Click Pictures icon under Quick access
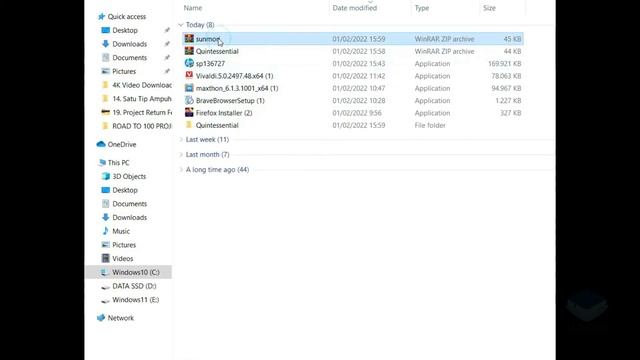The width and height of the screenshot is (640, 360). (105, 71)
